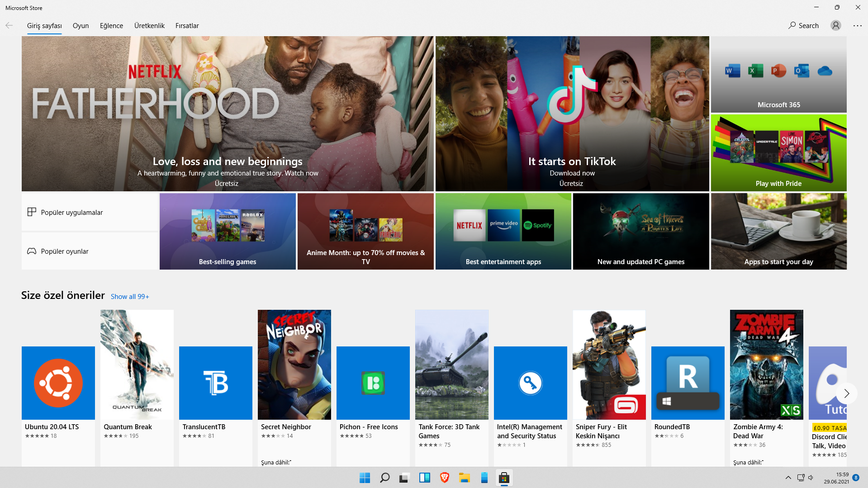Open the RoundedTB app icon
This screenshot has height=488, width=868.
click(x=688, y=383)
